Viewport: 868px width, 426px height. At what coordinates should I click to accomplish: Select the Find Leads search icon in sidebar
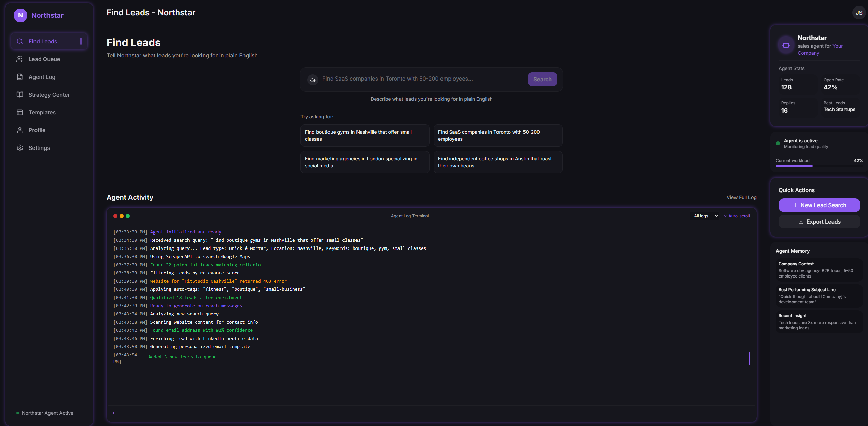[20, 41]
